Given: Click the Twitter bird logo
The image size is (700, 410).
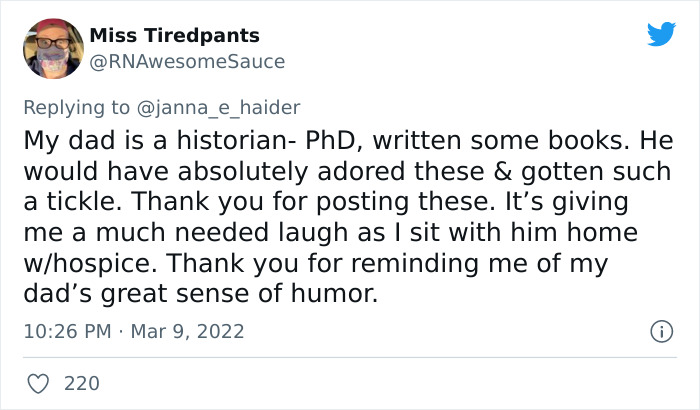Looking at the screenshot, I should point(661,34).
